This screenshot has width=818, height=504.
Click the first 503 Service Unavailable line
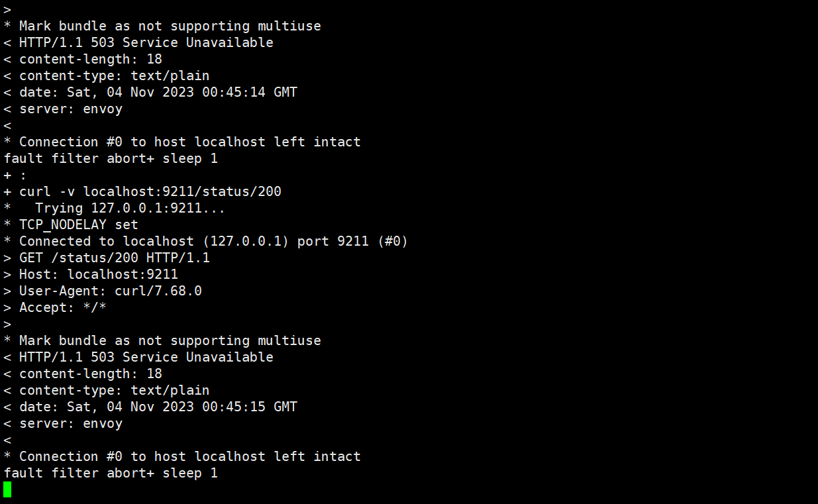click(138, 42)
